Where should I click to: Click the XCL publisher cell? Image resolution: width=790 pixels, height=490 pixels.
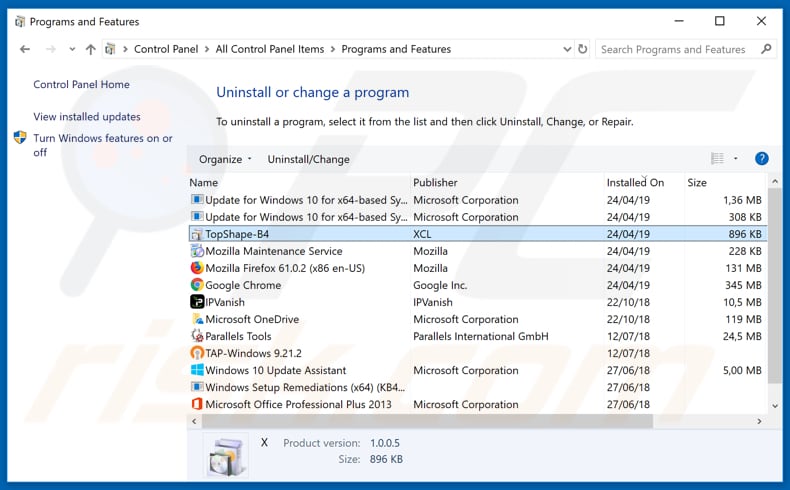422,234
